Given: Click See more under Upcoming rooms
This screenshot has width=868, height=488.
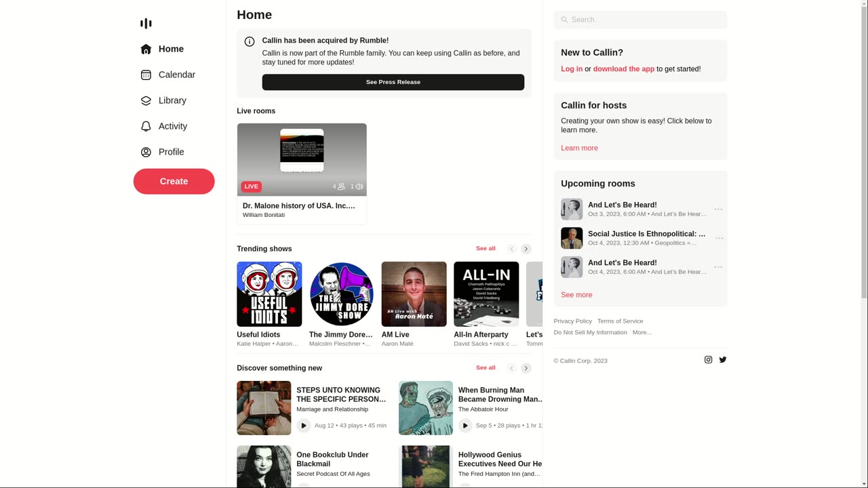Looking at the screenshot, I should coord(576,295).
